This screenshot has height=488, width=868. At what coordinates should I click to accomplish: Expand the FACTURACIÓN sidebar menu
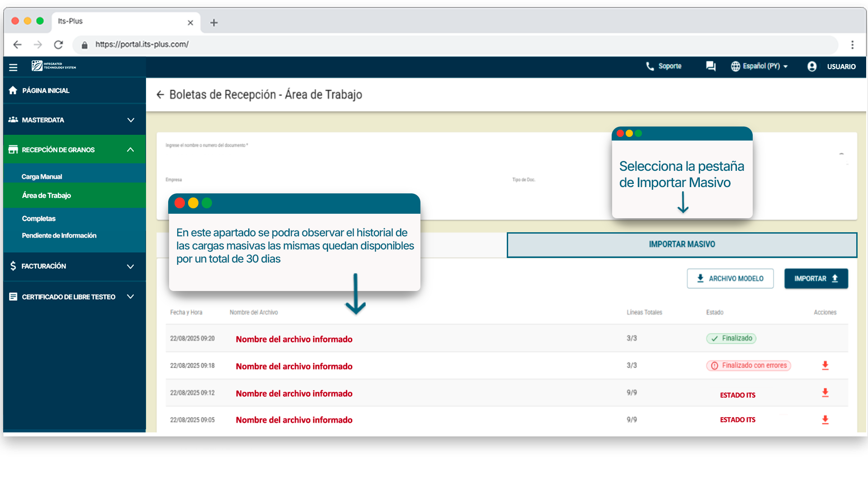131,266
